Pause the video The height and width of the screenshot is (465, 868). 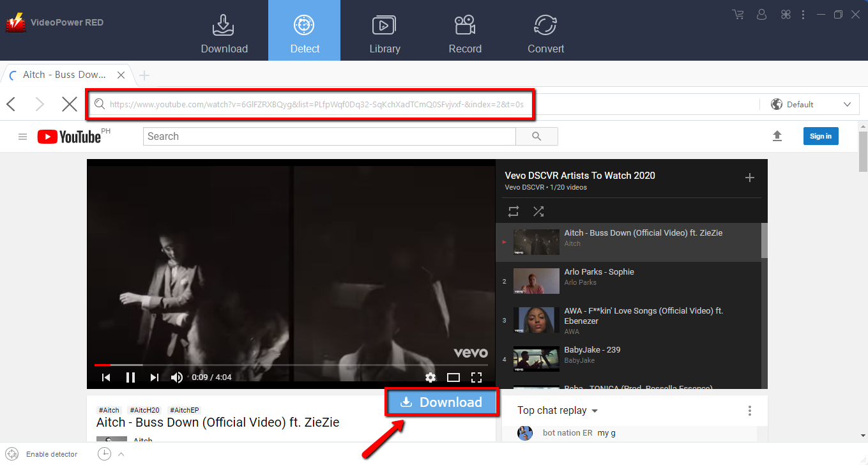pos(130,377)
